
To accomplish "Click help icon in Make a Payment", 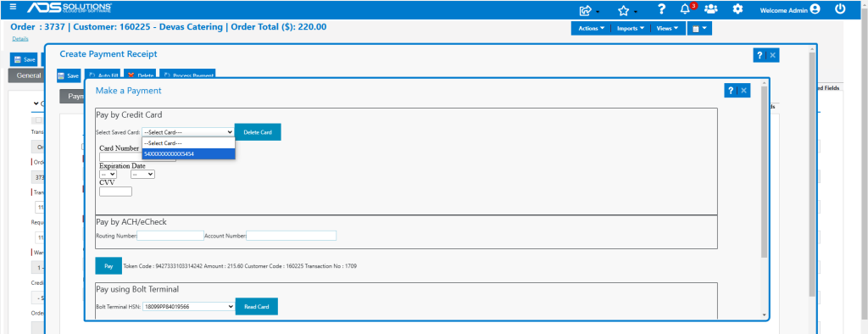I will (731, 91).
